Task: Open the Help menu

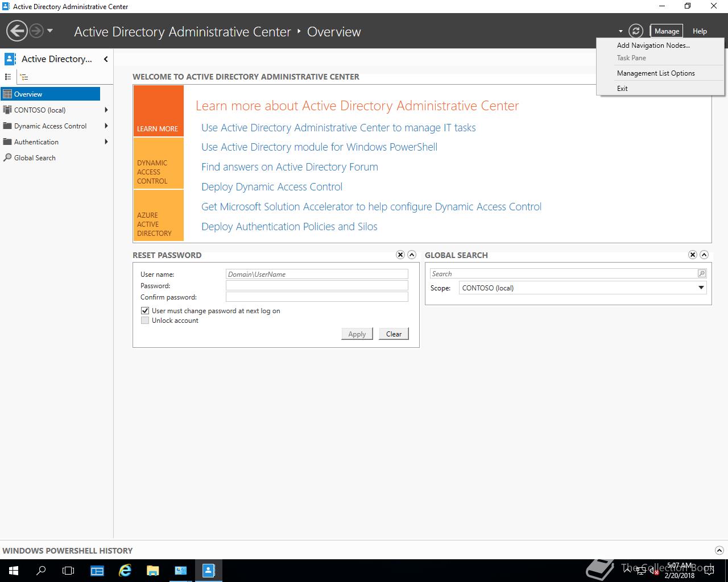Action: (700, 31)
